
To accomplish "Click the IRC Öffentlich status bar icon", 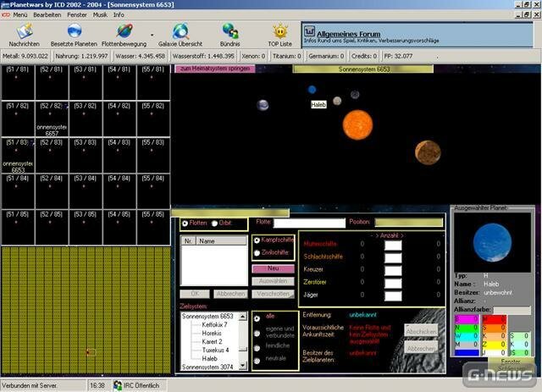I will tap(118, 385).
